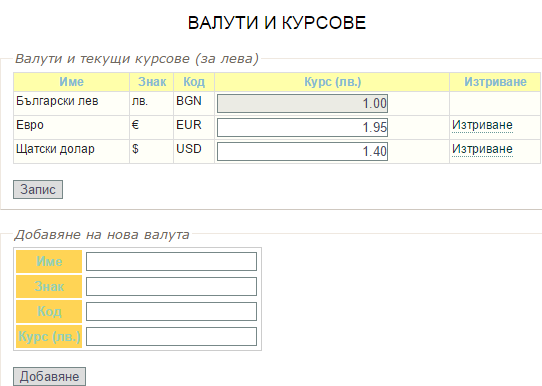Screen dimensions: 542x386
Task: Delete the Щатски долар currency row
Action: coord(482,149)
